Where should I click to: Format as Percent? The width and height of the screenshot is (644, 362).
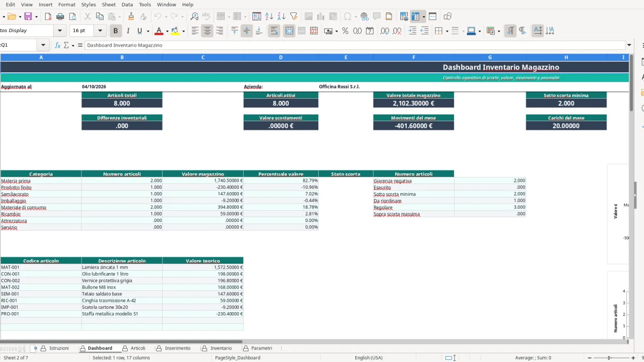pos(345,31)
